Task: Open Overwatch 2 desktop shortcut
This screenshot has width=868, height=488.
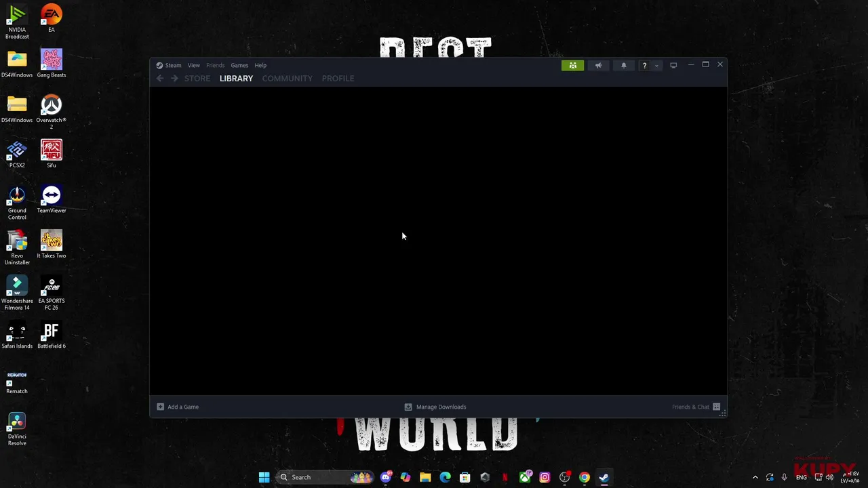Action: click(51, 112)
